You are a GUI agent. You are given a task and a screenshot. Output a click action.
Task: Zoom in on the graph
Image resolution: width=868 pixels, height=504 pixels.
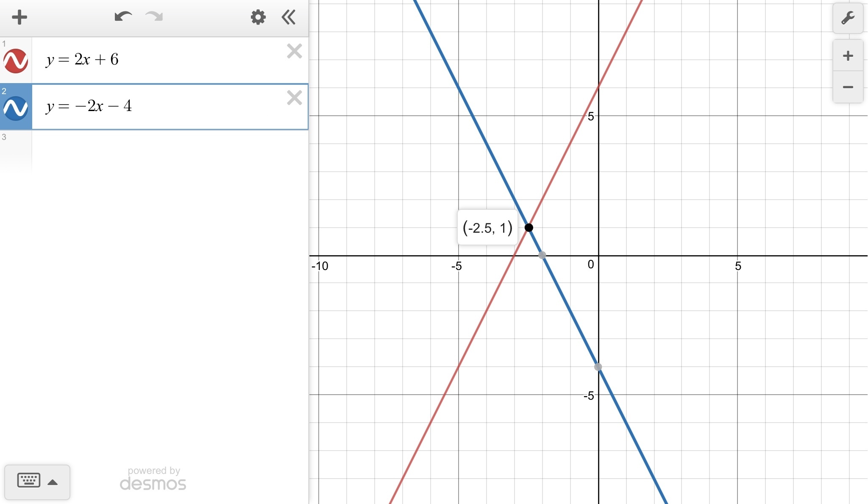point(848,56)
